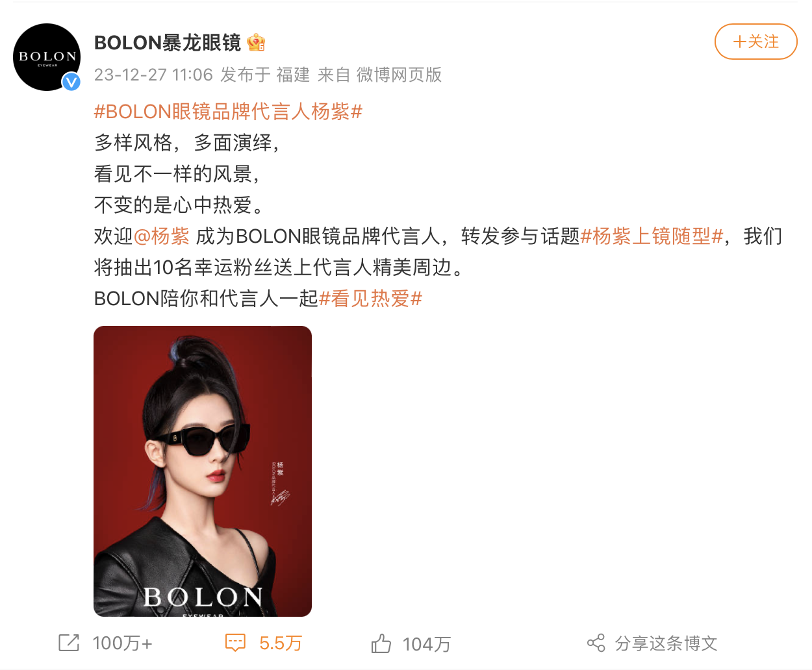Click the repost icon next to 100万+
This screenshot has width=812, height=670.
click(x=68, y=643)
